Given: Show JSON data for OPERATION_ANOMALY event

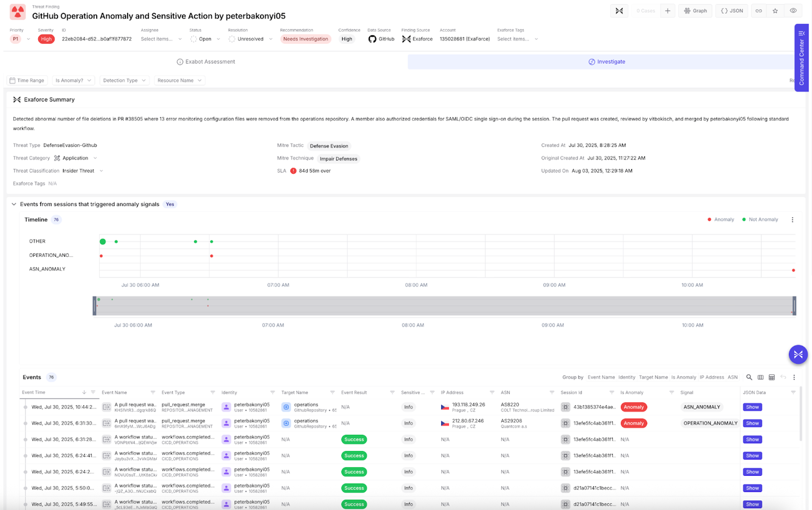Looking at the screenshot, I should (x=752, y=423).
